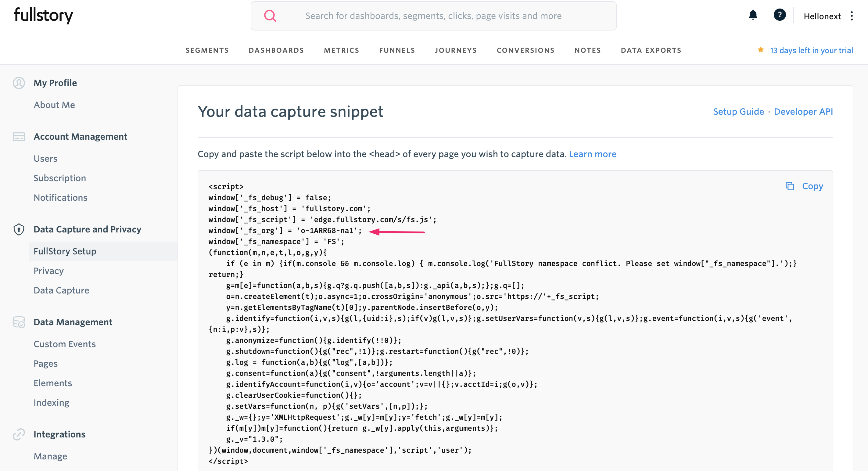This screenshot has width=868, height=471.
Task: Click the Data Management database icon
Action: [19, 322]
